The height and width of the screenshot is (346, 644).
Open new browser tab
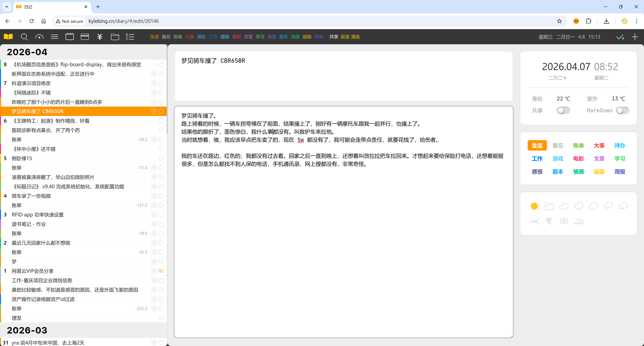(98, 7)
